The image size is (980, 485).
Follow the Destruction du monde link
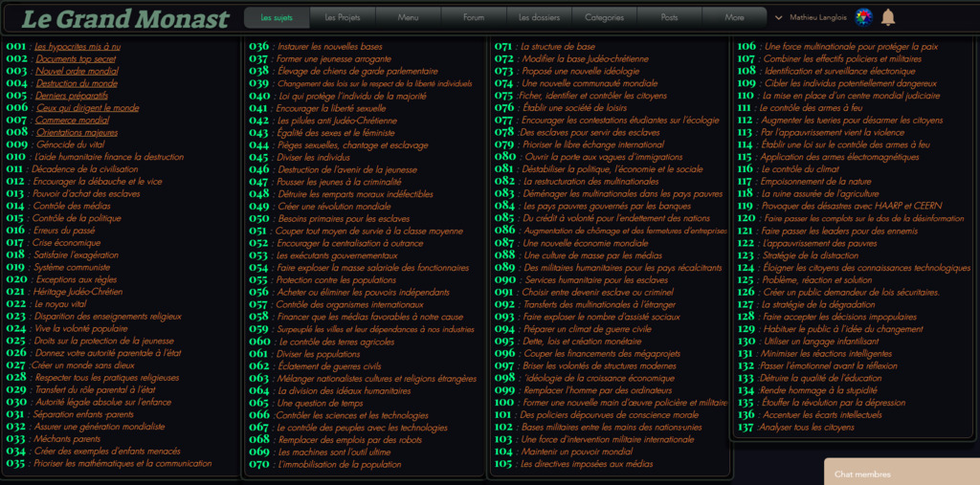77,83
